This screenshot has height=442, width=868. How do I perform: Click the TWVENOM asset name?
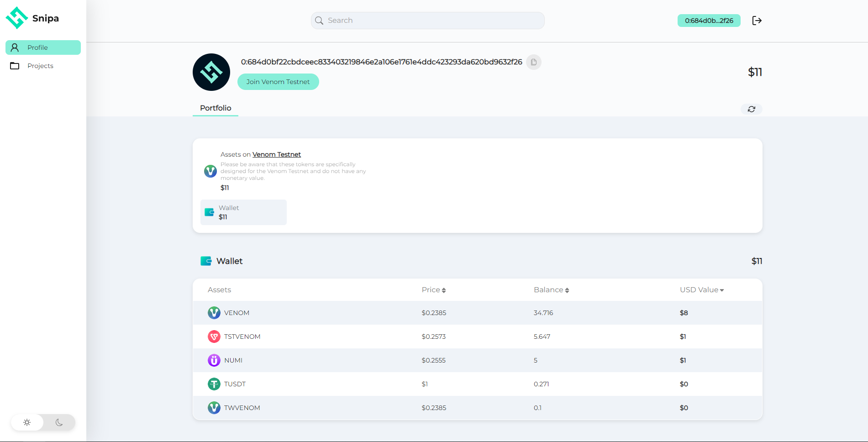242,408
